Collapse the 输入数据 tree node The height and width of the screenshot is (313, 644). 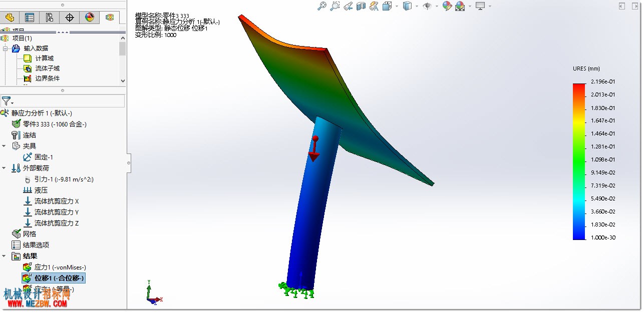[6, 48]
